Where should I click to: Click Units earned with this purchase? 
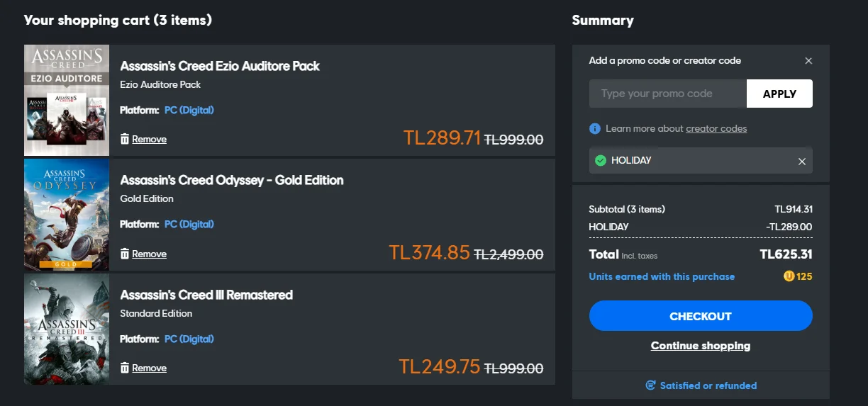click(x=662, y=276)
